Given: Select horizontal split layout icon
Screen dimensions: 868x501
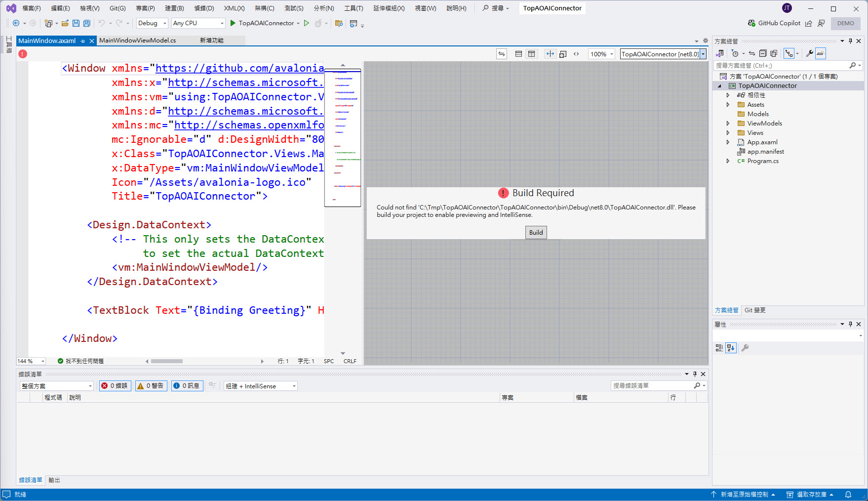Looking at the screenshot, I should (x=518, y=54).
